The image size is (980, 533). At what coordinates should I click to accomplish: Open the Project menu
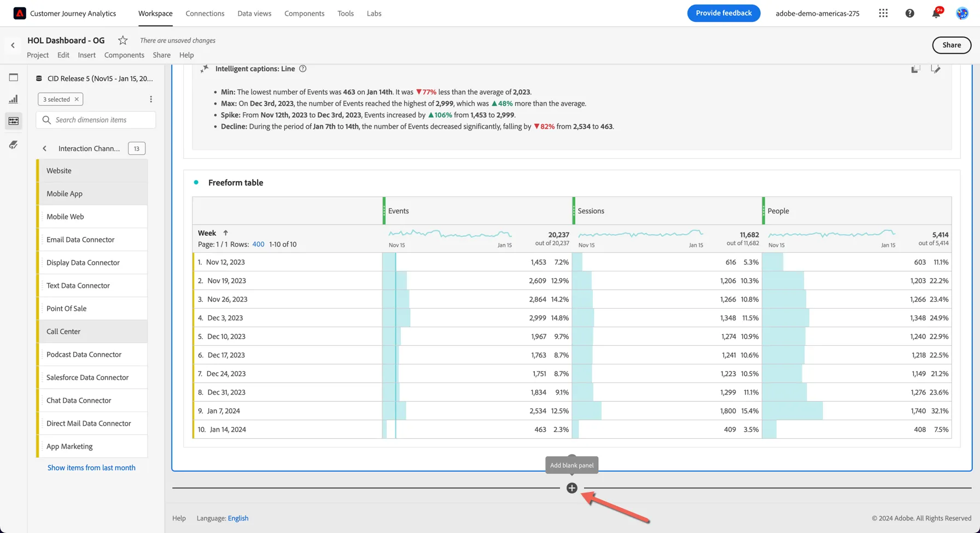38,55
